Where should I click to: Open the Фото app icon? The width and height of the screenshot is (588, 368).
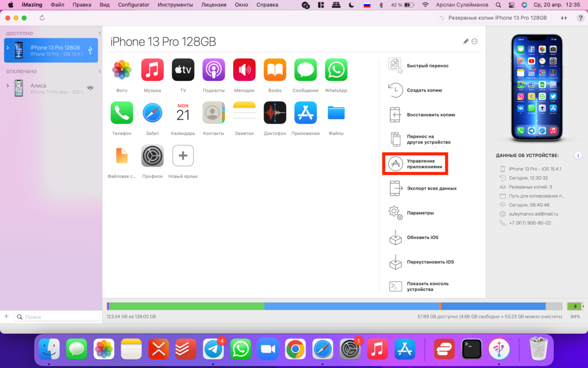(x=122, y=70)
